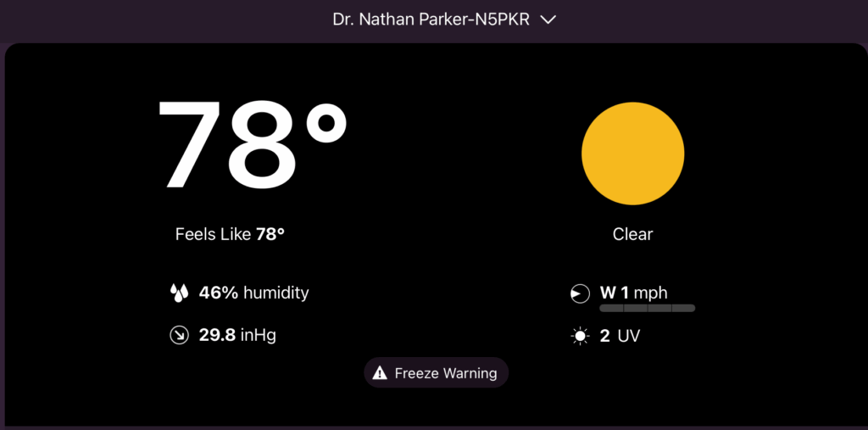This screenshot has height=430, width=868.
Task: Click the yellow sun condition icon
Action: click(x=632, y=153)
